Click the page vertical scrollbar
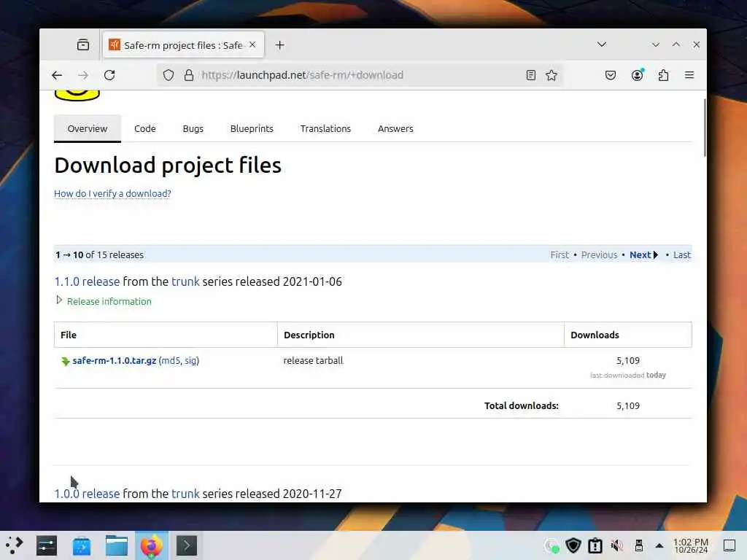The height and width of the screenshot is (560, 747). (705, 128)
